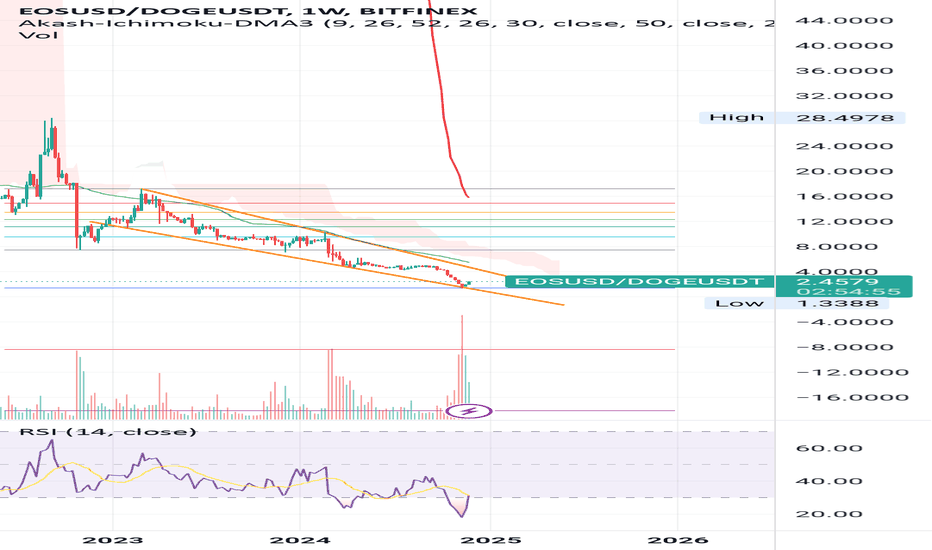This screenshot has height=550, width=932.
Task: Click the 40.00 RSI scale value
Action: (x=829, y=482)
